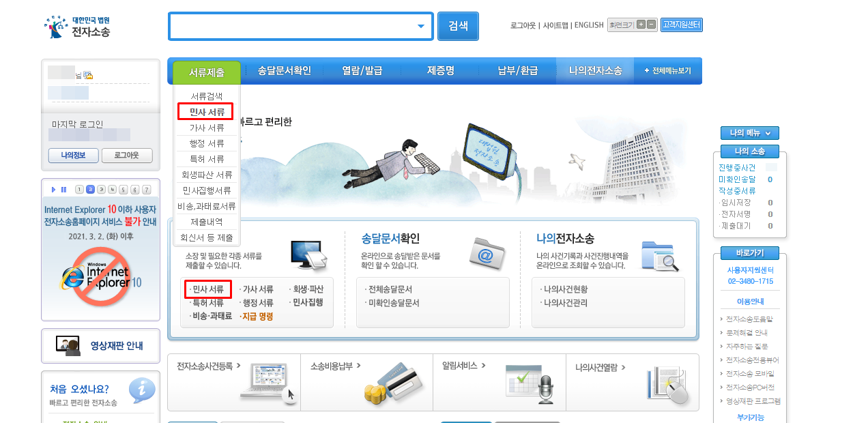Select 가사 서류 in dropdown menu
Viewport: 868px width, 423px height.
pyautogui.click(x=207, y=128)
